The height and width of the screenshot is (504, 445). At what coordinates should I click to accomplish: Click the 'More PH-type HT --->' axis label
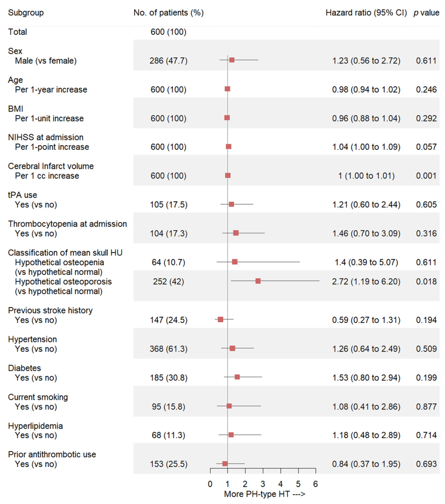(265, 494)
